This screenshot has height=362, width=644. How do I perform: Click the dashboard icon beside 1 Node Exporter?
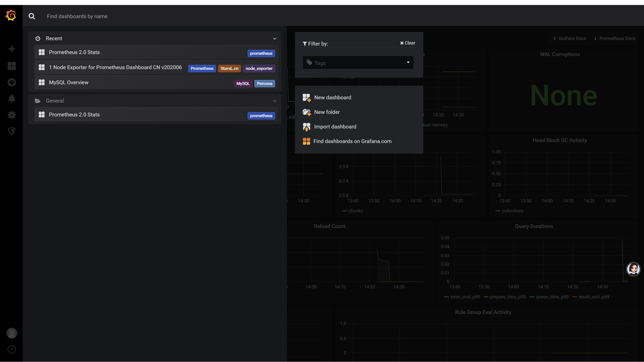(42, 67)
